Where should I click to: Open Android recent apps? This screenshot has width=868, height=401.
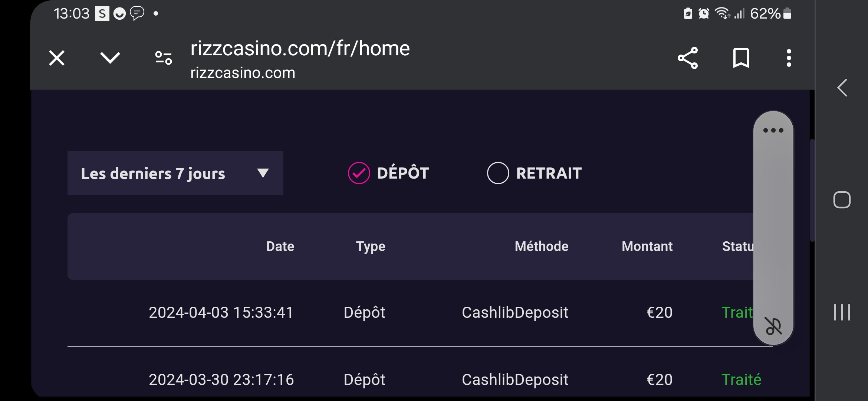(x=842, y=312)
